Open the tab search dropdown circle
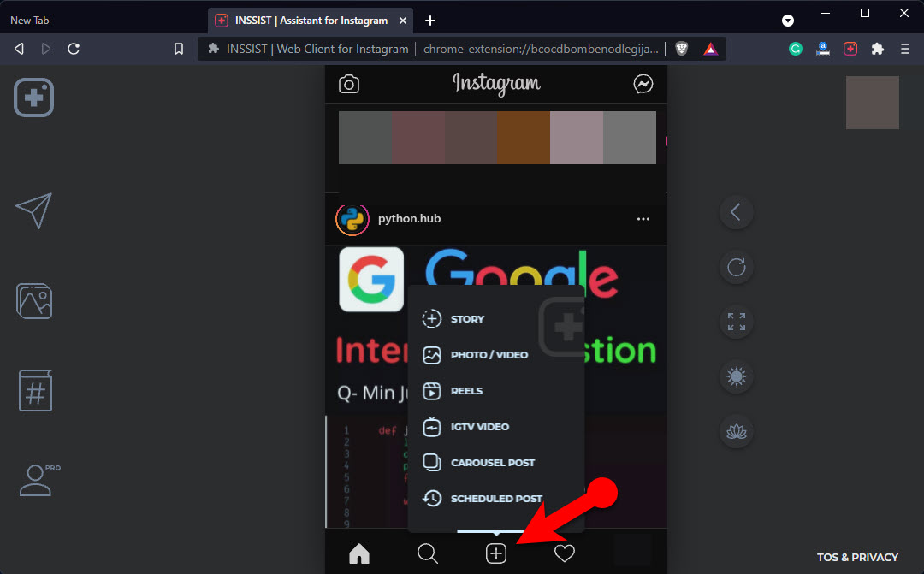The height and width of the screenshot is (574, 924). 788,21
